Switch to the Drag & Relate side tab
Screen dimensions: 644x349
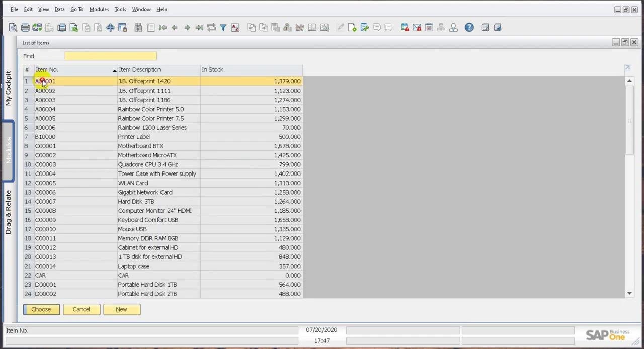(8, 212)
